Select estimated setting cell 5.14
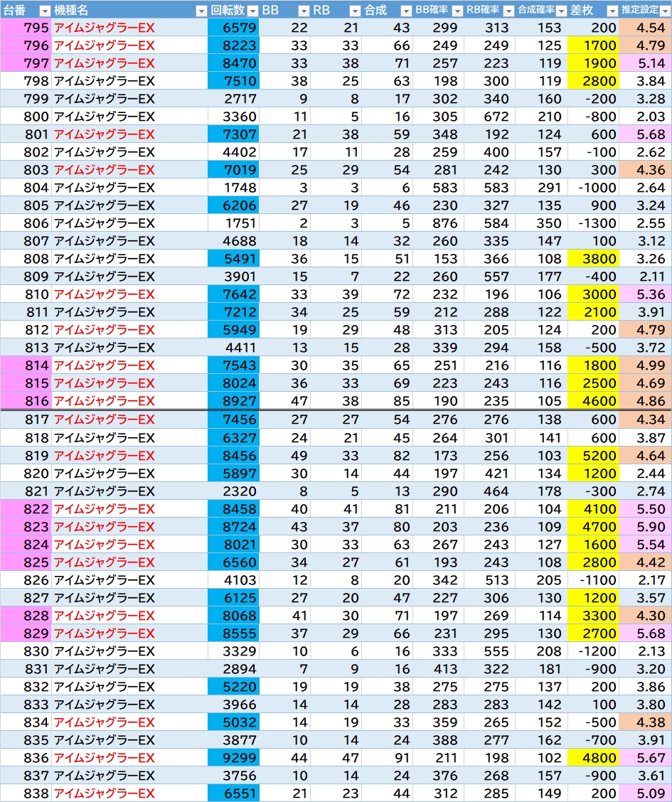Viewport: 672px width, 802px height. click(645, 63)
